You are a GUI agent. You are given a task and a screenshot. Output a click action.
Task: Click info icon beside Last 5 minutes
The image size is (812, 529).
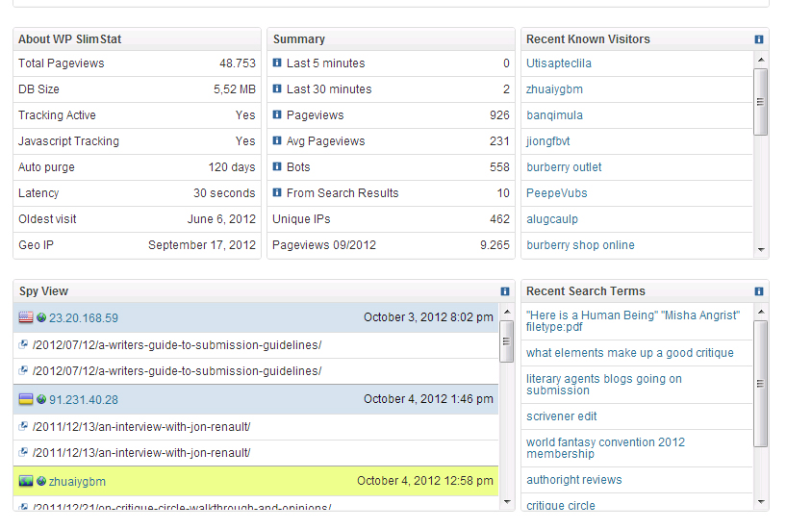point(277,63)
